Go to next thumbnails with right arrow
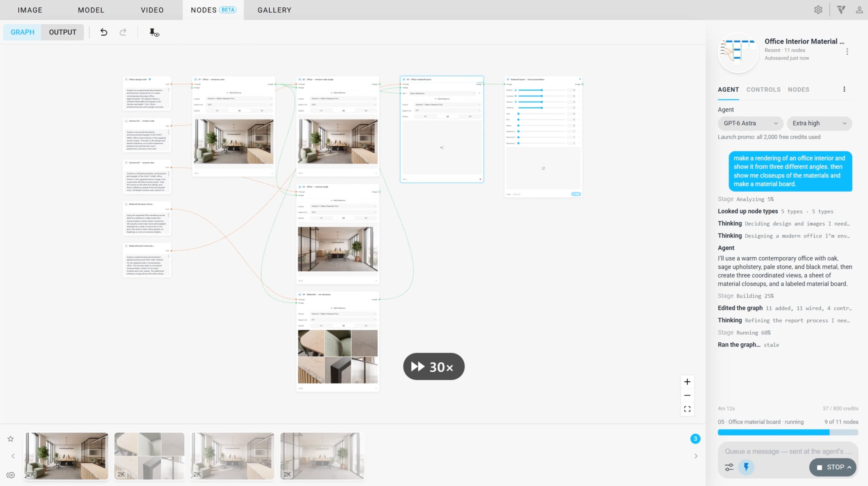868x486 pixels. (x=696, y=456)
